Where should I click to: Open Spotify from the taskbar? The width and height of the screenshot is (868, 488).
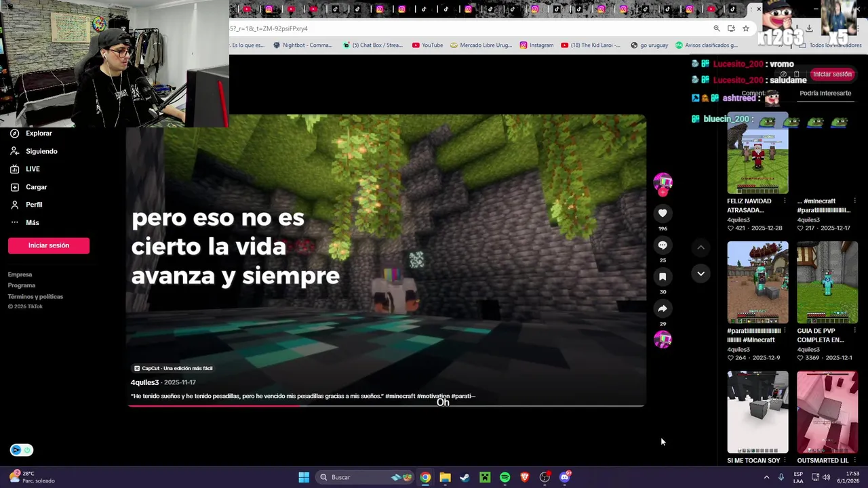[x=505, y=477]
